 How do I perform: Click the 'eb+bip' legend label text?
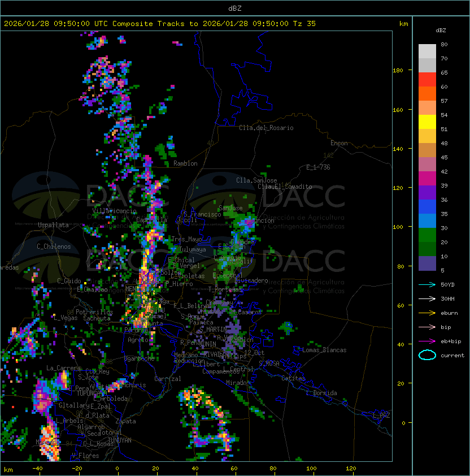pos(451,341)
